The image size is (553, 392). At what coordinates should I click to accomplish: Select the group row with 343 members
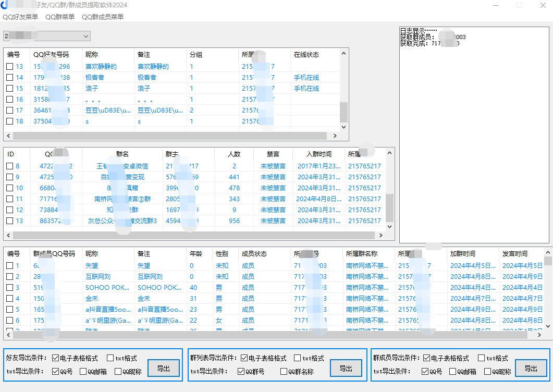(x=9, y=199)
